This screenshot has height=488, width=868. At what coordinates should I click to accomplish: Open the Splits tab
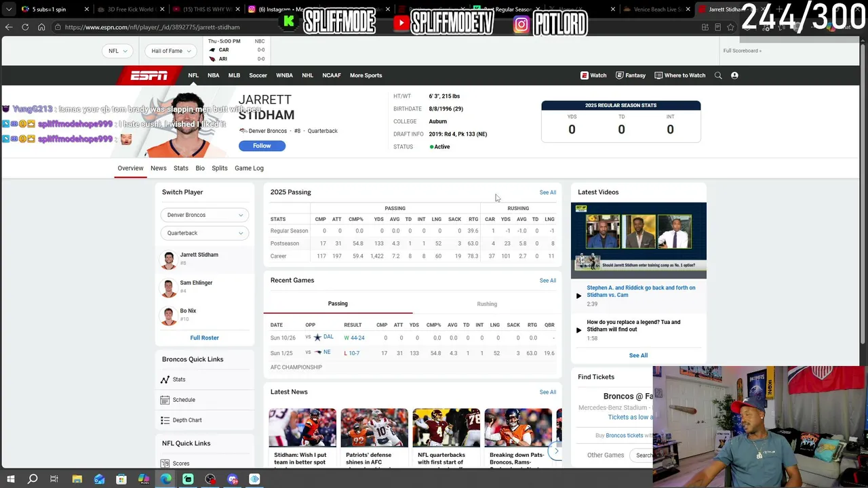[x=219, y=168]
